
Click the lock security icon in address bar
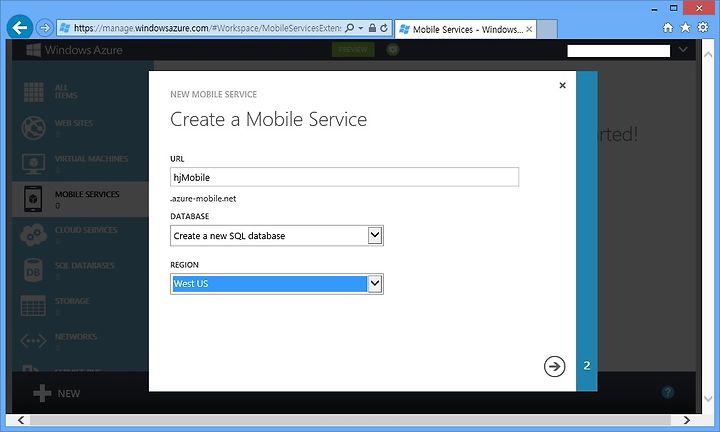click(372, 28)
